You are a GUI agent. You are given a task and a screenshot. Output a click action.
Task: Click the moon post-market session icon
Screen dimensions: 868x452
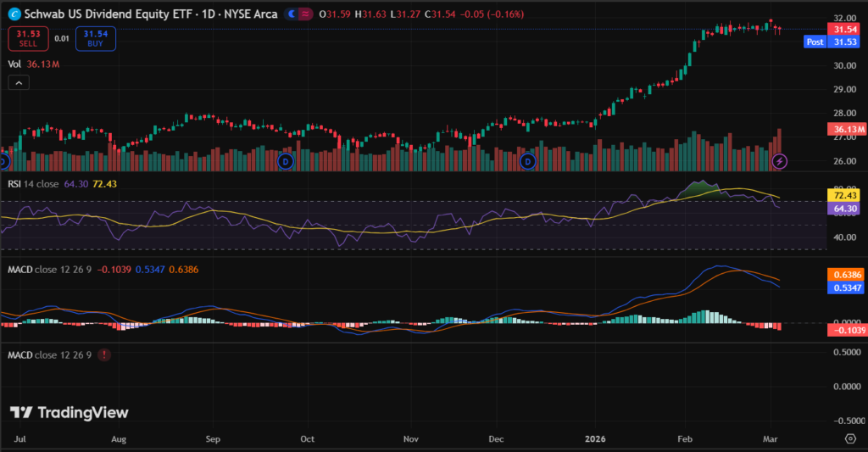coord(292,14)
